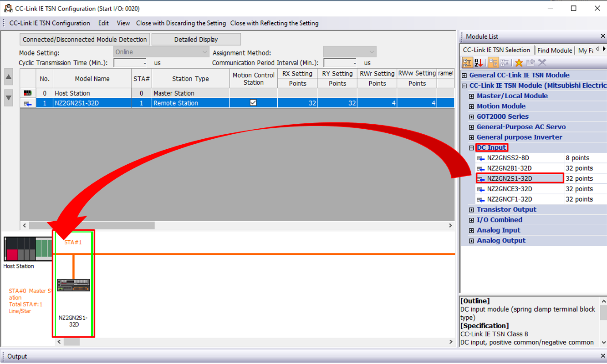Click the tab scroll right arrow
Image resolution: width=607 pixels, height=364 pixels.
604,49
